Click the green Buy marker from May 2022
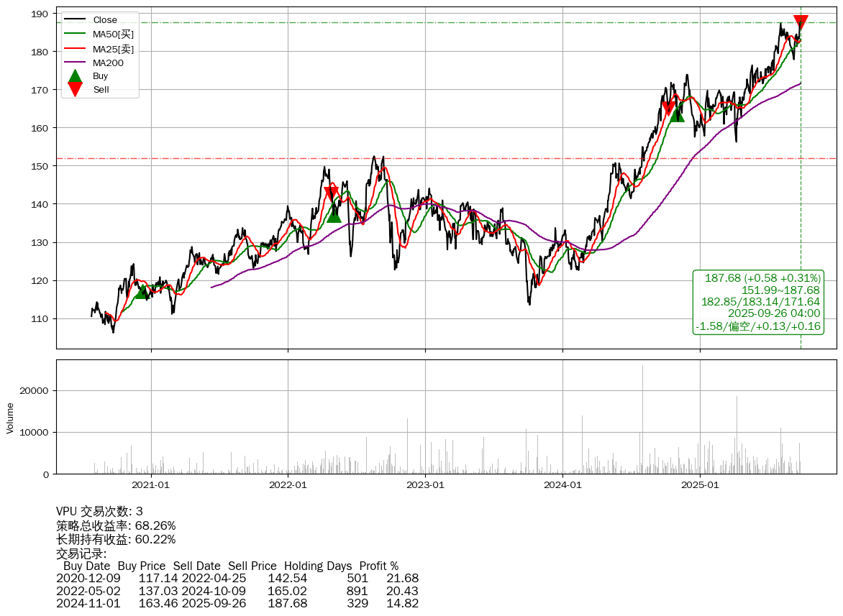Image resolution: width=843 pixels, height=616 pixels. [x=334, y=215]
